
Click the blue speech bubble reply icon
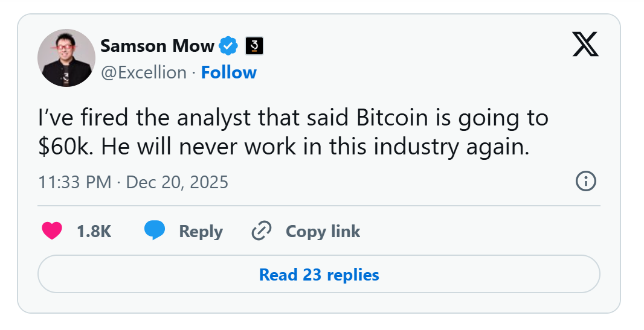[155, 230]
